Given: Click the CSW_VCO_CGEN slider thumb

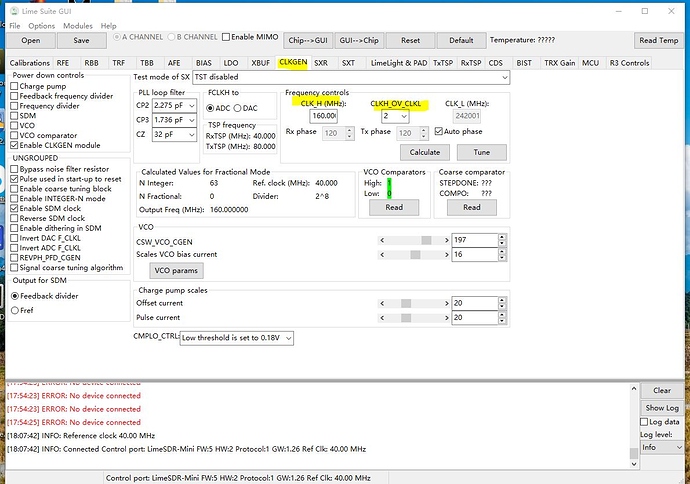Looking at the screenshot, I should [426, 240].
